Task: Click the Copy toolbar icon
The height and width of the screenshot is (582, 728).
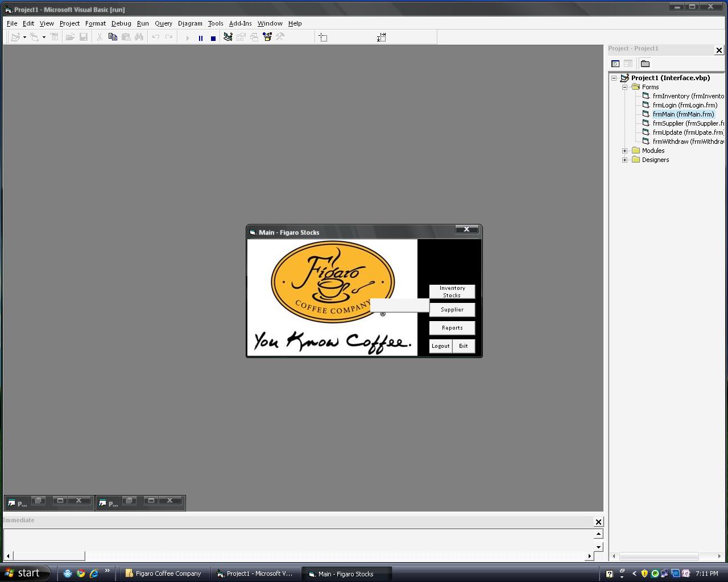Action: coord(113,37)
